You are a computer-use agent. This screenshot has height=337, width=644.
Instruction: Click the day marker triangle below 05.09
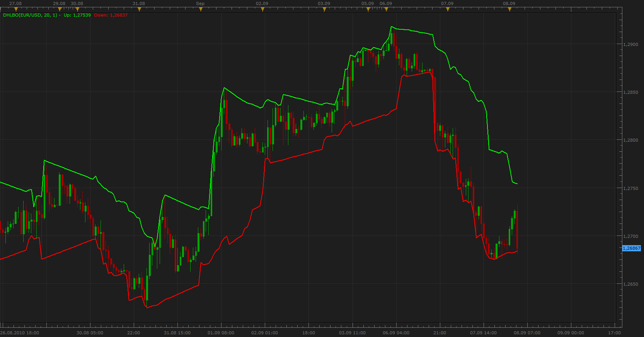pyautogui.click(x=368, y=9)
